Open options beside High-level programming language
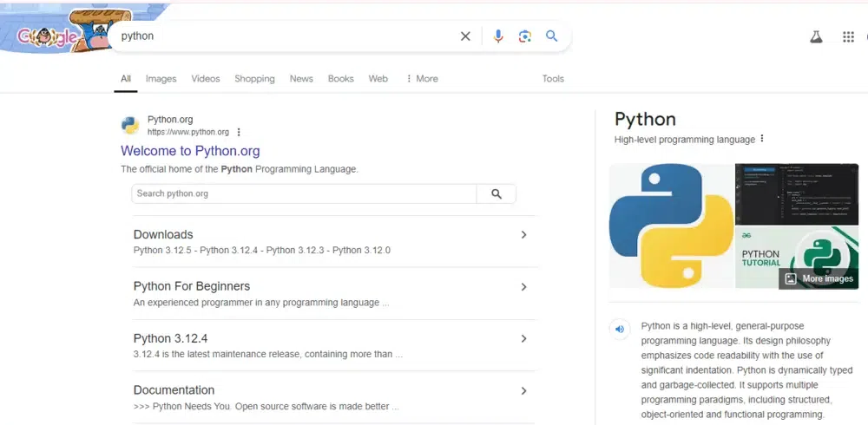The width and height of the screenshot is (868, 425). (762, 139)
